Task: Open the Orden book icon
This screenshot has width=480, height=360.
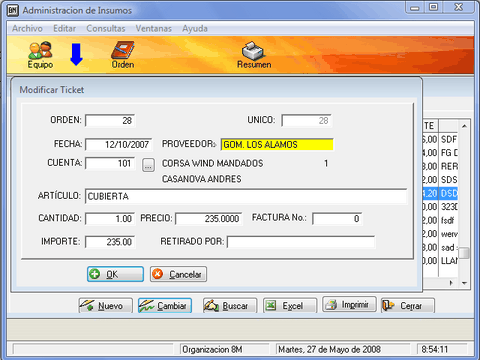Action: [x=123, y=55]
